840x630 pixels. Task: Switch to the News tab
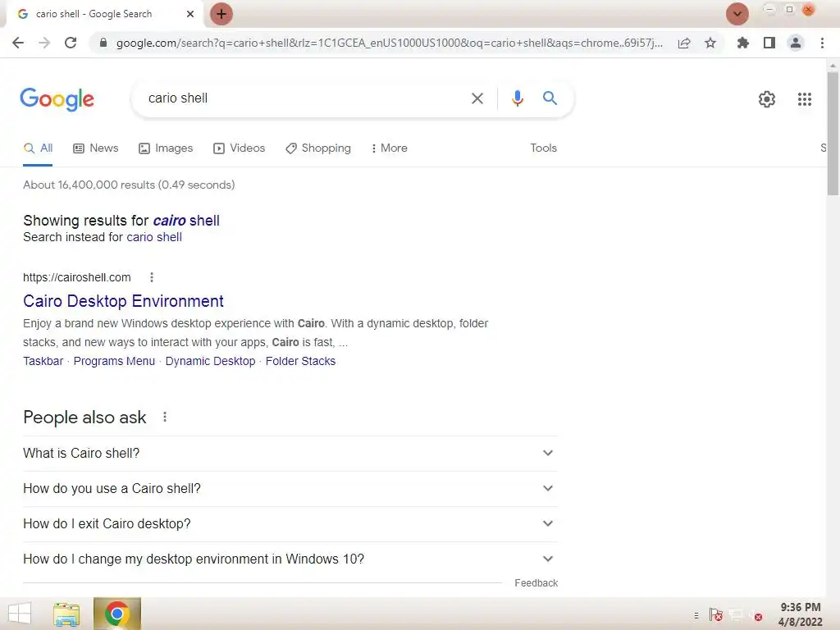tap(96, 148)
